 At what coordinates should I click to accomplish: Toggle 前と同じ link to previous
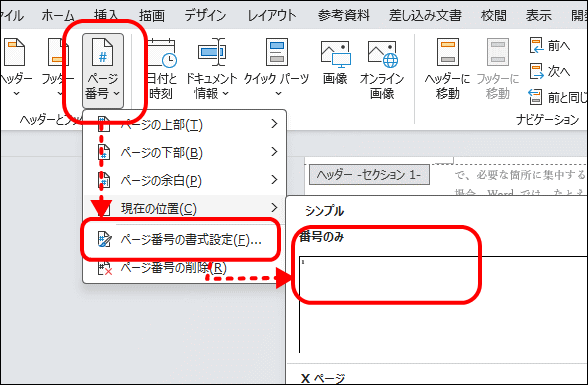(557, 97)
